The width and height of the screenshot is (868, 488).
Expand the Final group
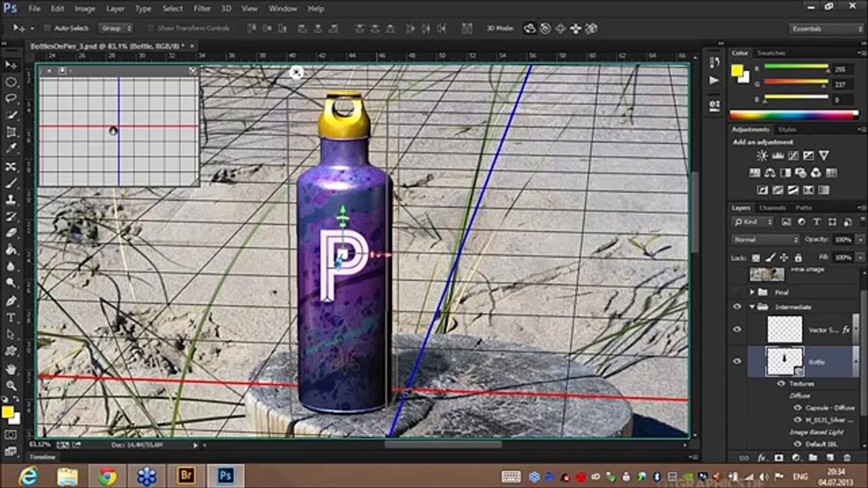(752, 291)
